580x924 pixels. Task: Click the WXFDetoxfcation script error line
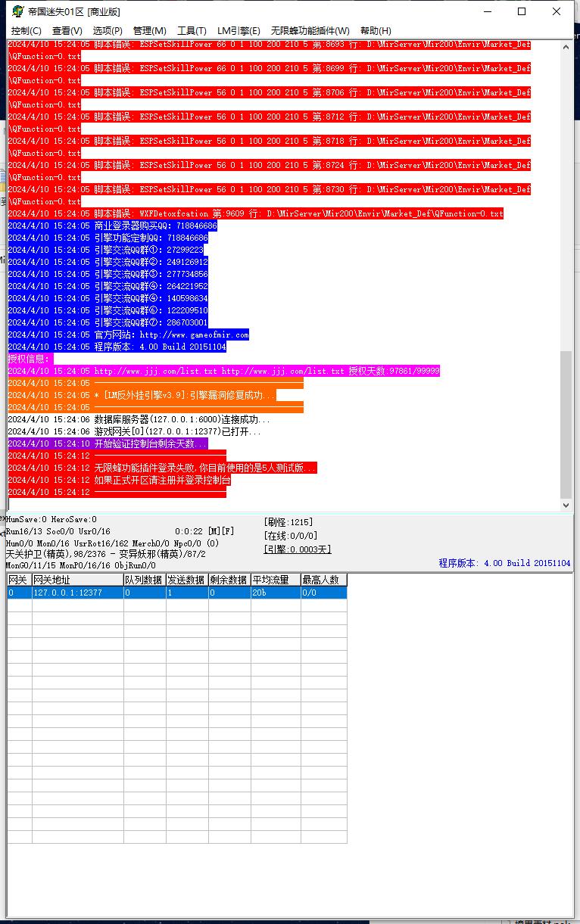point(255,213)
